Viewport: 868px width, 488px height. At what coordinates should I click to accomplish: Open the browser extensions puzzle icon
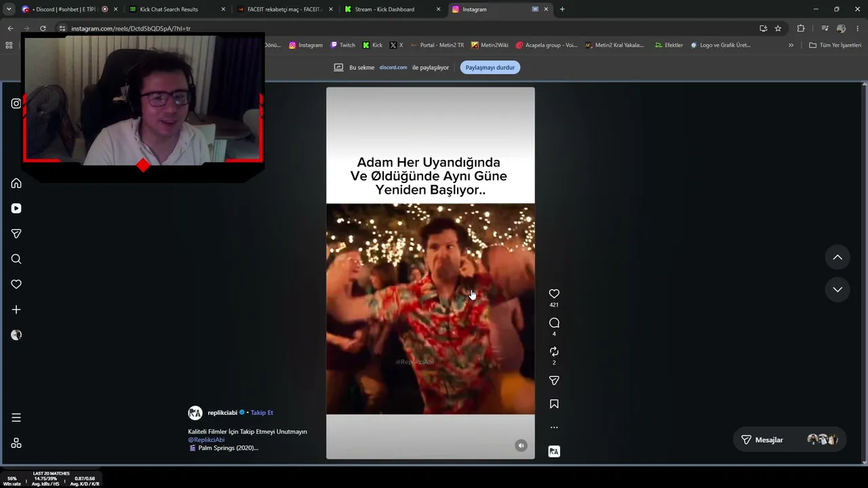coord(801,28)
